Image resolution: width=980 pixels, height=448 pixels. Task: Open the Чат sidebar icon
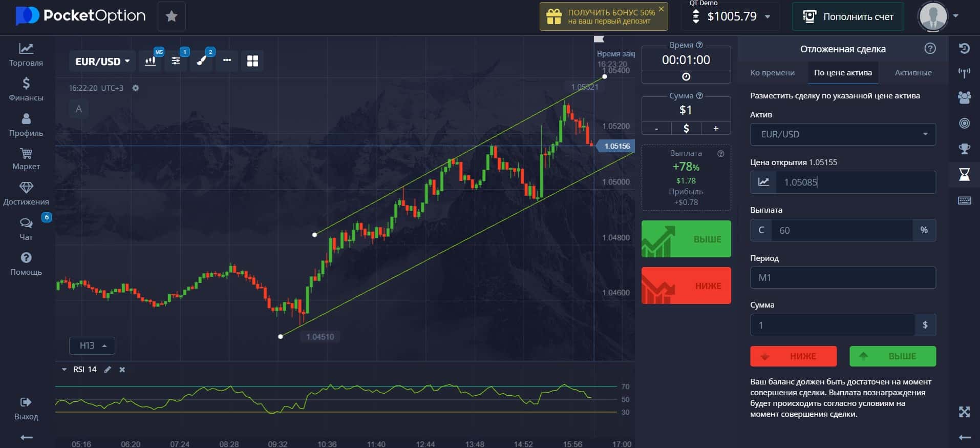pos(26,229)
